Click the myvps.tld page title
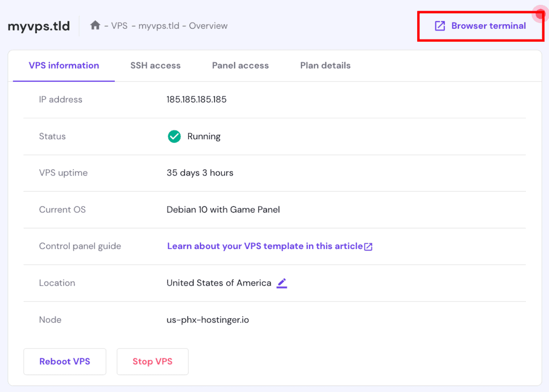Screen dimensions: 549x392 click(38, 25)
